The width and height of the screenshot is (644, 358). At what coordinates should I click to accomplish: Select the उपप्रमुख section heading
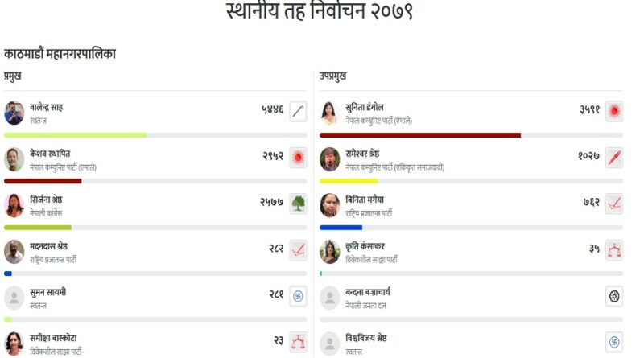333,76
